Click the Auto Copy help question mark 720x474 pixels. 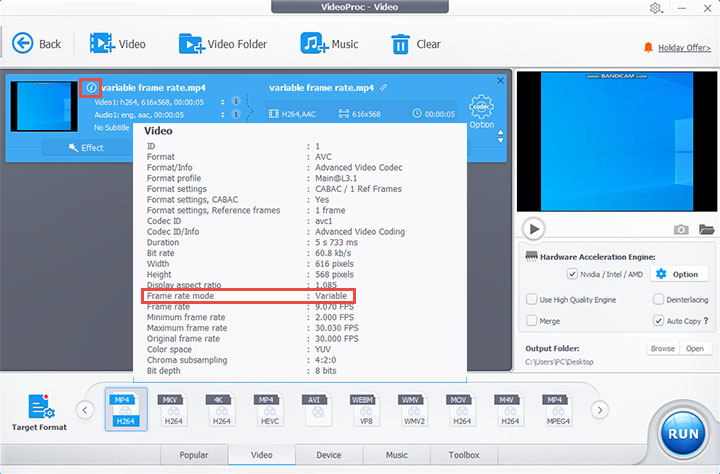(x=706, y=321)
